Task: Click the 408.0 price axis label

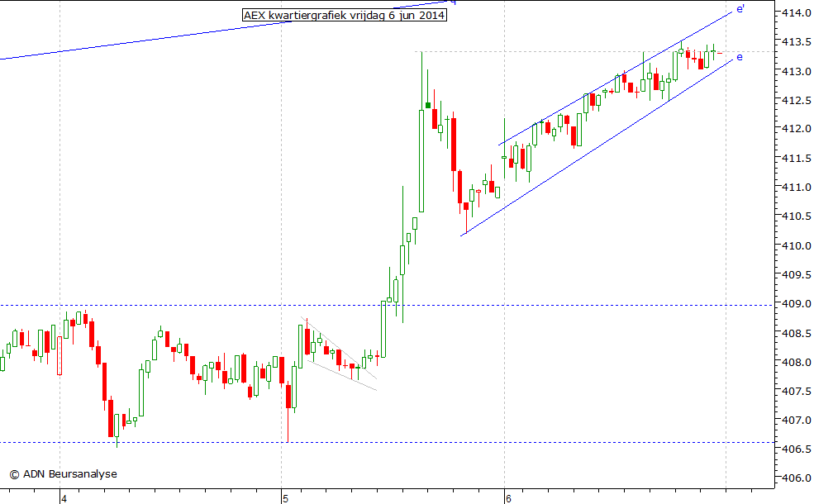Action: (797, 362)
